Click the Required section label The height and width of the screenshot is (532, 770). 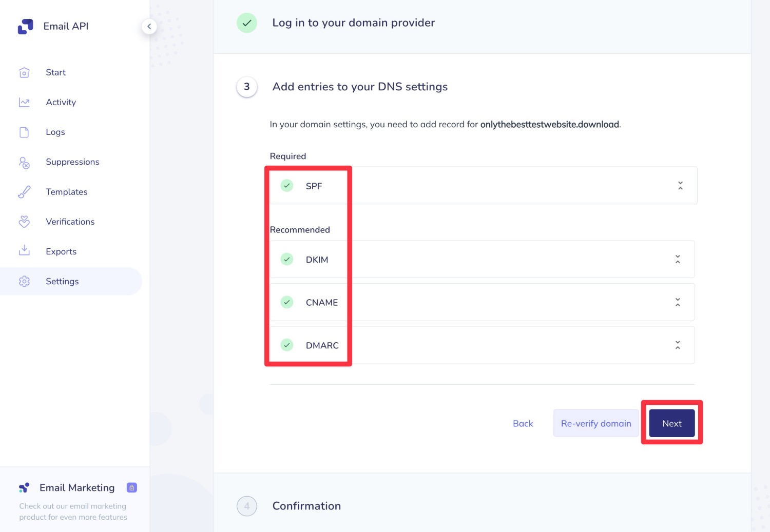click(x=288, y=156)
